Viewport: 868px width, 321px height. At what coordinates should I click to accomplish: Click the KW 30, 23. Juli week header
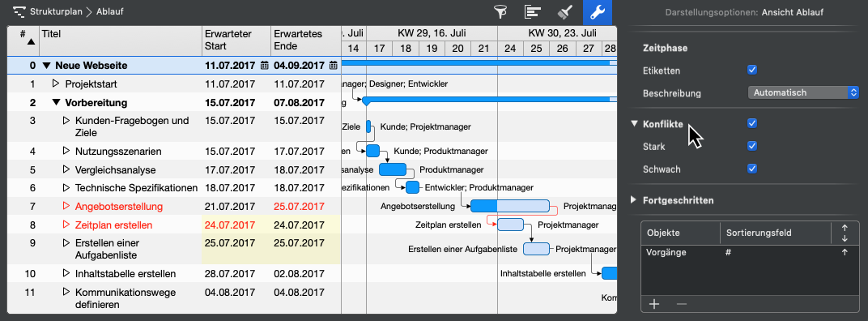(x=557, y=32)
